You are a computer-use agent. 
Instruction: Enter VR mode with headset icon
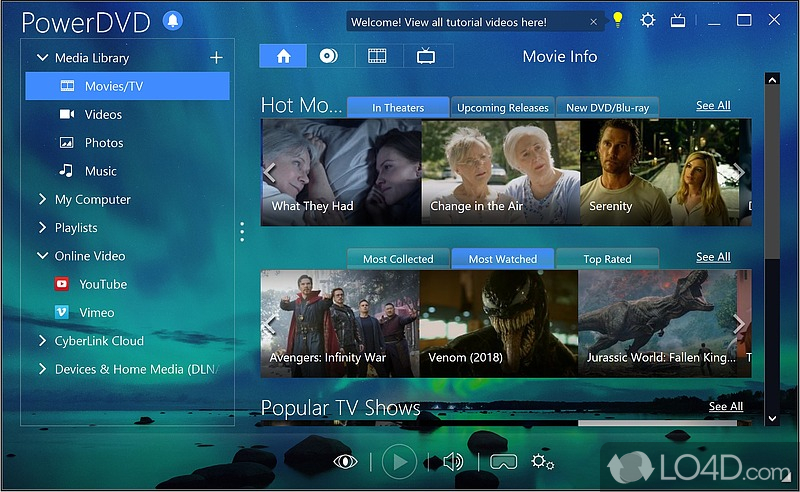504,462
